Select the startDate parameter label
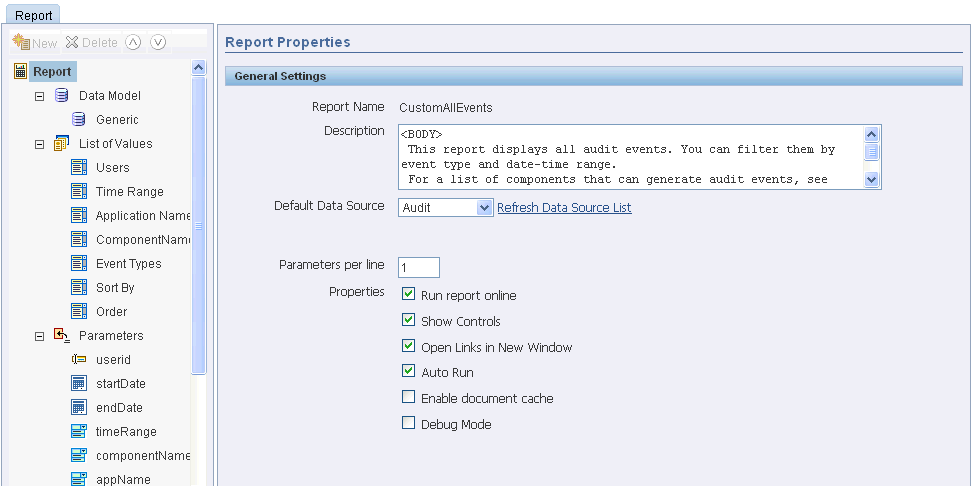The width and height of the screenshot is (974, 486). pyautogui.click(x=121, y=383)
